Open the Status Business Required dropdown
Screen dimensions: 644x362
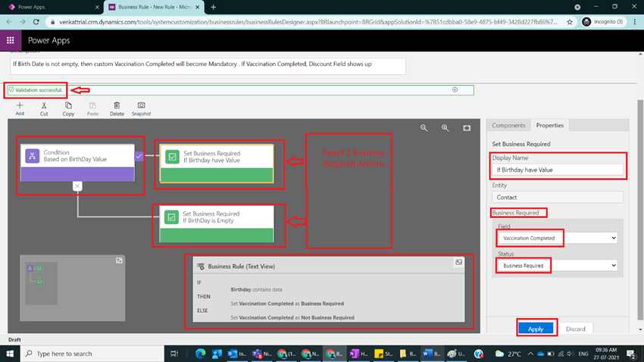[558, 266]
